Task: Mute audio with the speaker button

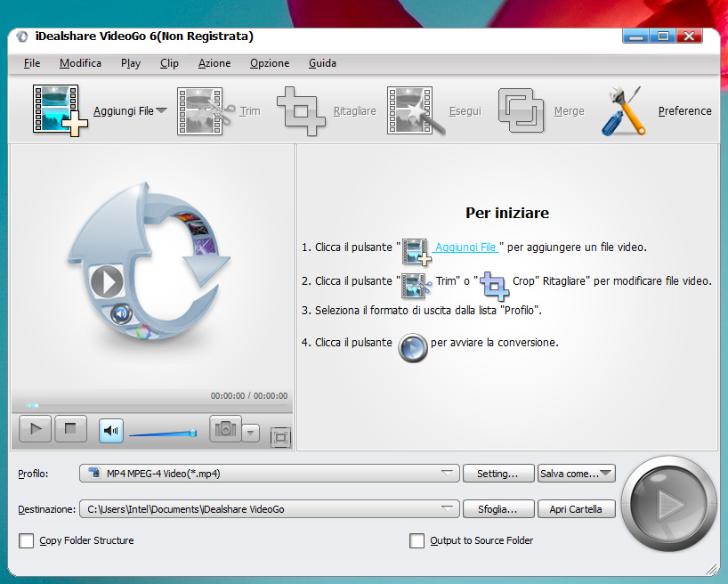Action: (x=111, y=430)
